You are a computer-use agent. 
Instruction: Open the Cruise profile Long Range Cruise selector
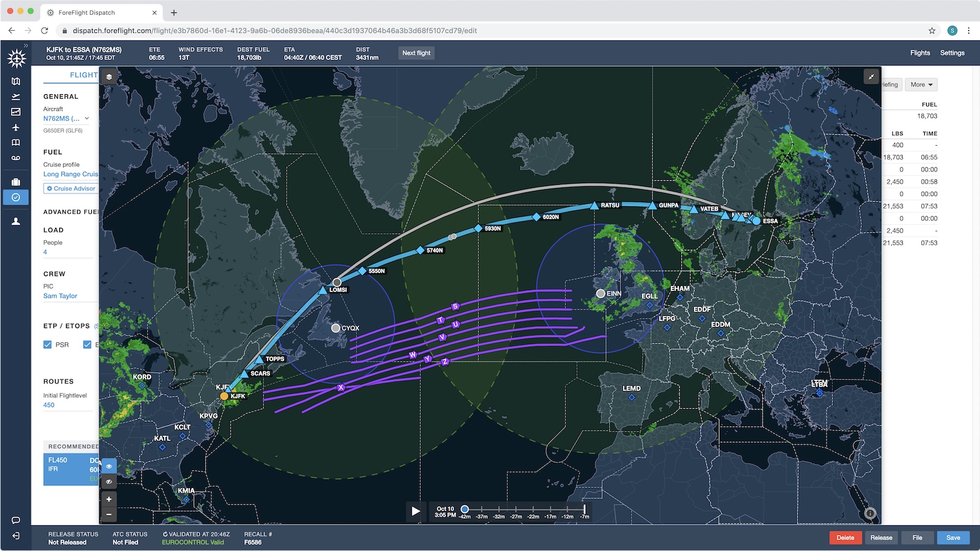(70, 174)
